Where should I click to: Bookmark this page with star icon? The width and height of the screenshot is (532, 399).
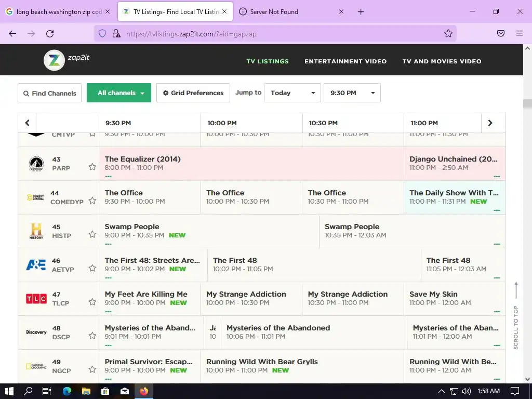click(448, 33)
